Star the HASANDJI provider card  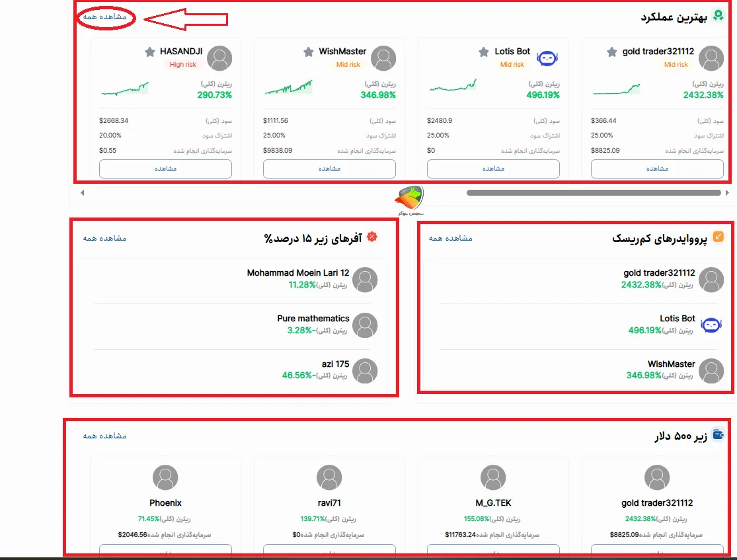point(150,52)
